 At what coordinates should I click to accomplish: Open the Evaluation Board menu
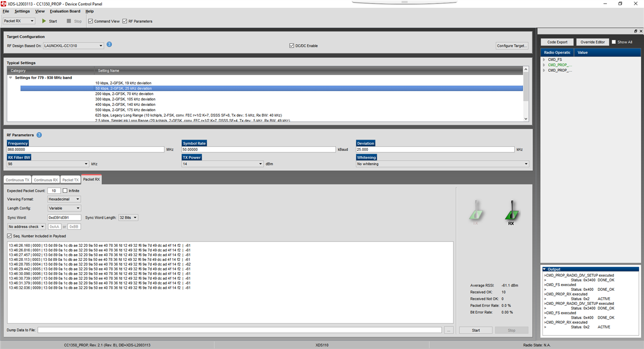[65, 11]
